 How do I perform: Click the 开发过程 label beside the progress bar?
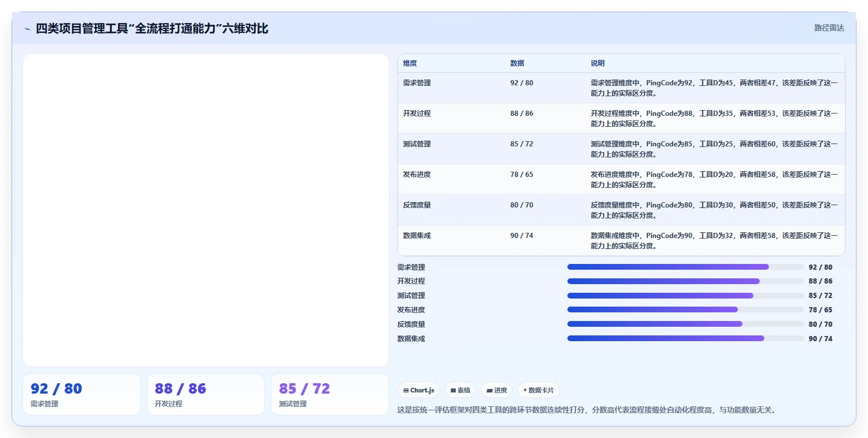pos(411,281)
